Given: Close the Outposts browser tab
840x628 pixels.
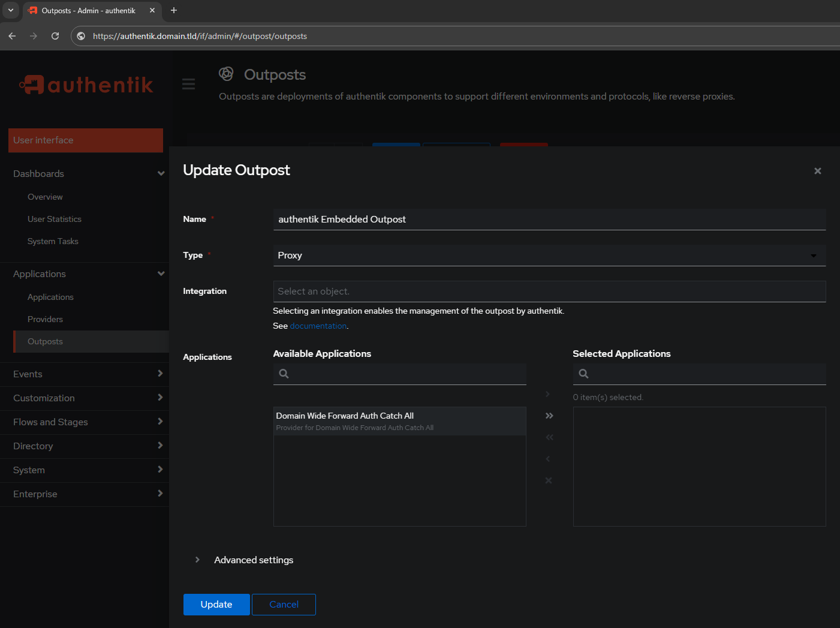Looking at the screenshot, I should click(x=152, y=10).
